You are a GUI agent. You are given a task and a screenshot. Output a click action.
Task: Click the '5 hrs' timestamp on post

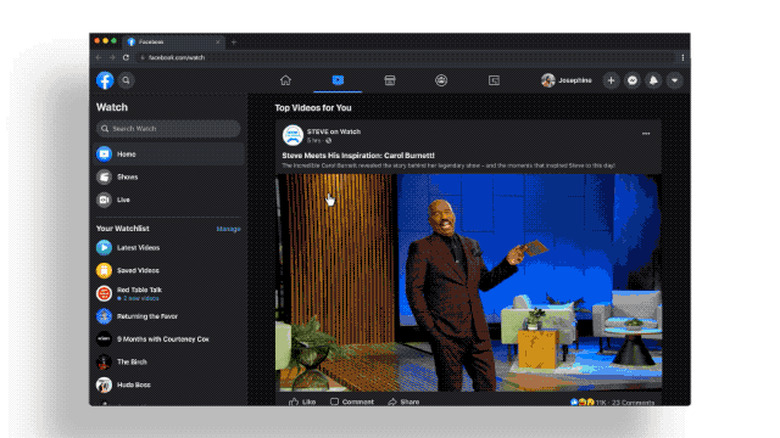[313, 140]
